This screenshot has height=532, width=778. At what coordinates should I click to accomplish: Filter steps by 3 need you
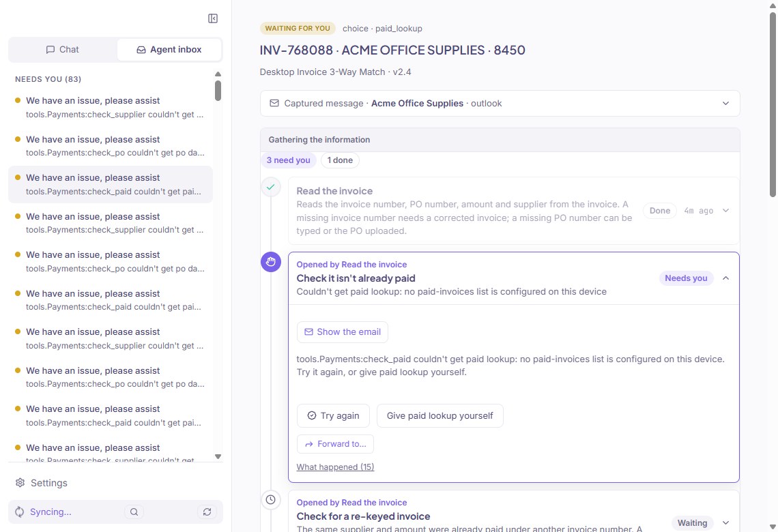pyautogui.click(x=288, y=160)
